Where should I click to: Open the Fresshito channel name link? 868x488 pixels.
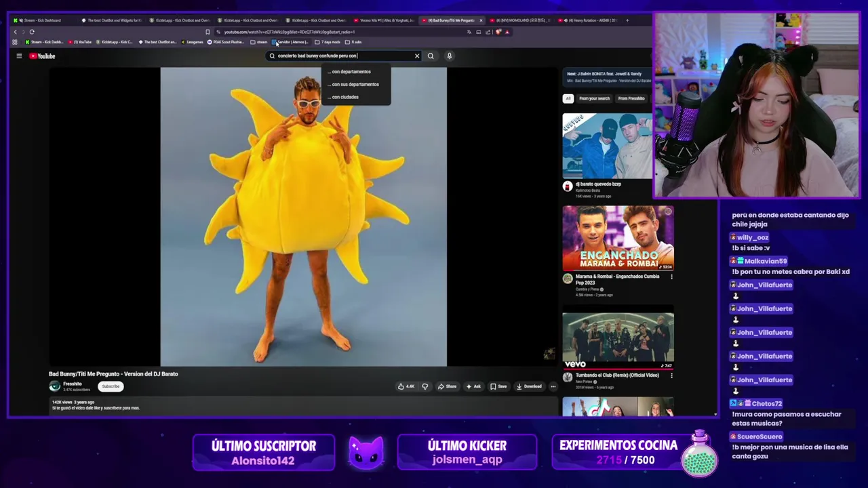(73, 384)
